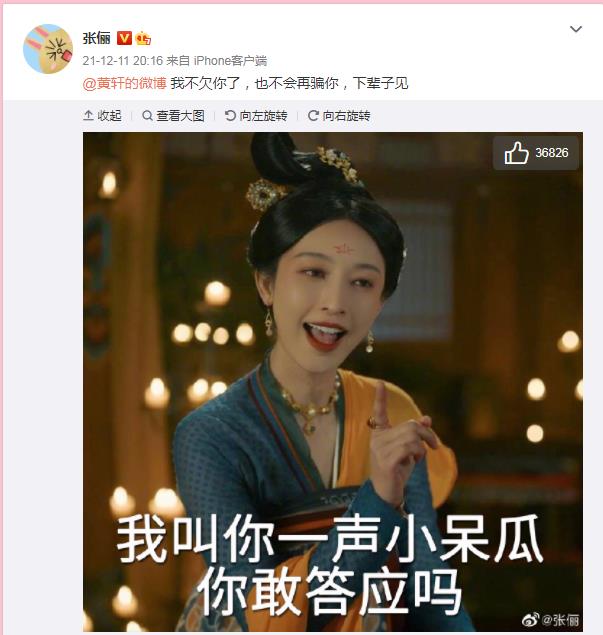Click the orange V verified badge
The image size is (603, 635).
[124, 38]
